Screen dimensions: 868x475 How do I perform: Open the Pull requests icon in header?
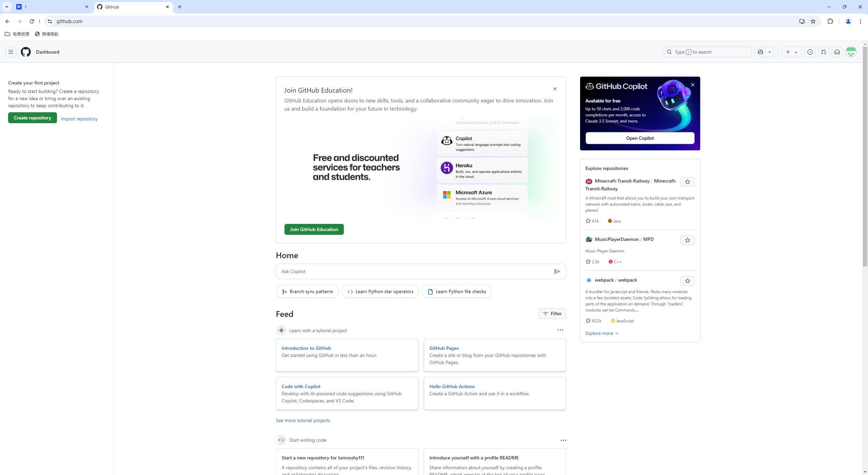(x=824, y=52)
